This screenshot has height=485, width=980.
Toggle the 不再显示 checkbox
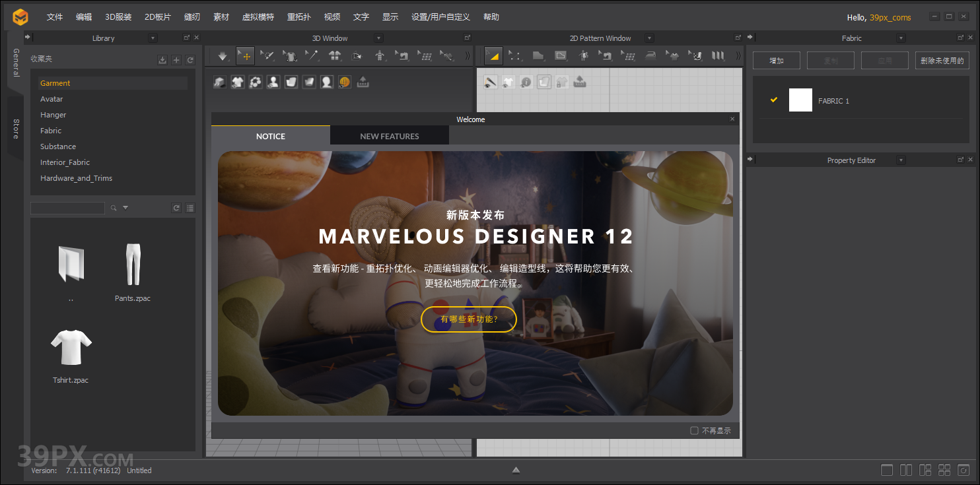tap(694, 430)
